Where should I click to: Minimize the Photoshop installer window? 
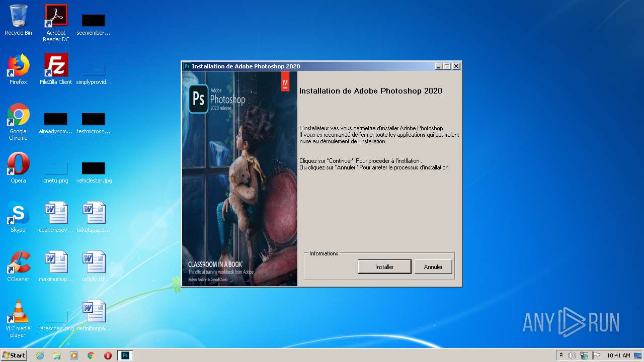click(x=439, y=66)
